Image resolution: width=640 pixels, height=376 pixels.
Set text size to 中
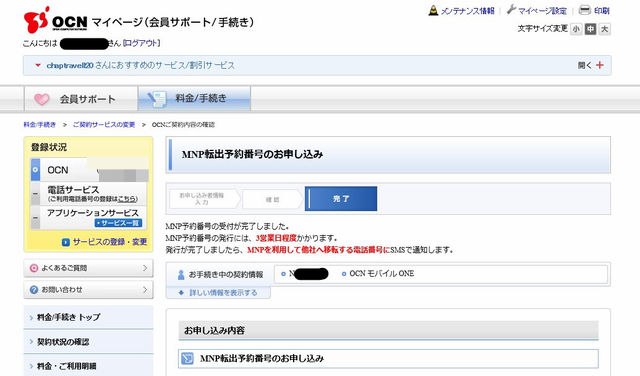590,29
